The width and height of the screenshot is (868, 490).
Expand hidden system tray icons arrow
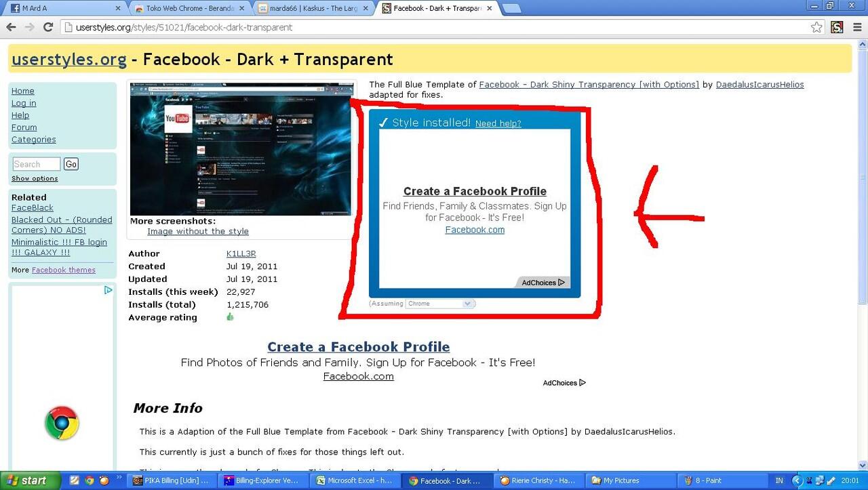tap(798, 481)
